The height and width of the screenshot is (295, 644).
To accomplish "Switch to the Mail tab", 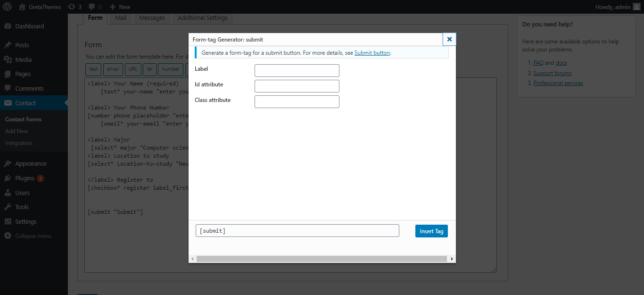I will point(121,18).
